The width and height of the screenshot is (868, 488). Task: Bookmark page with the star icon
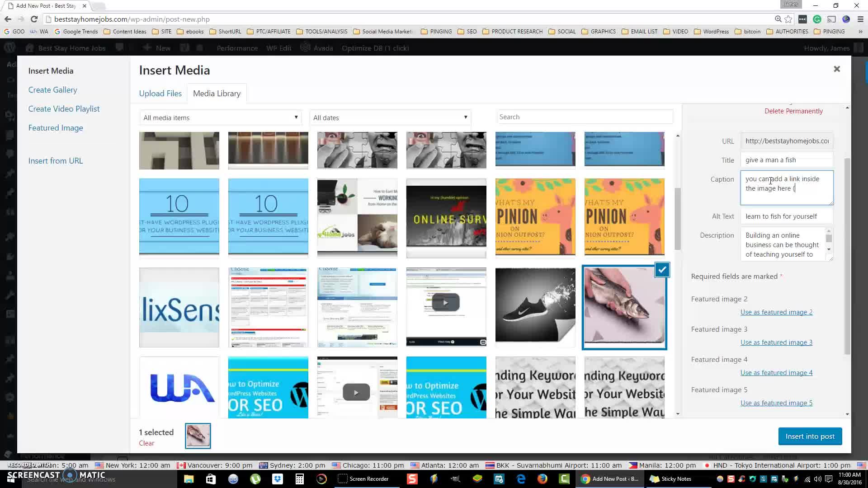788,19
